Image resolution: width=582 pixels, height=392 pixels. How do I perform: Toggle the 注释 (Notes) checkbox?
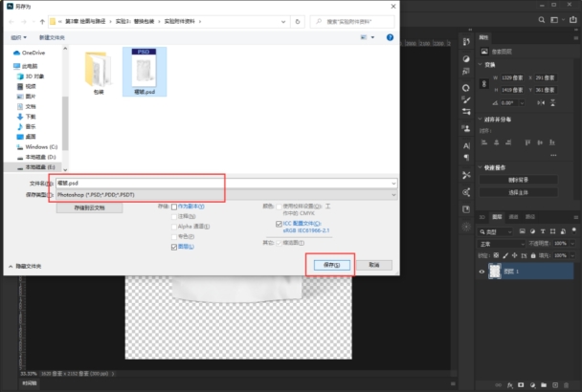click(x=174, y=217)
